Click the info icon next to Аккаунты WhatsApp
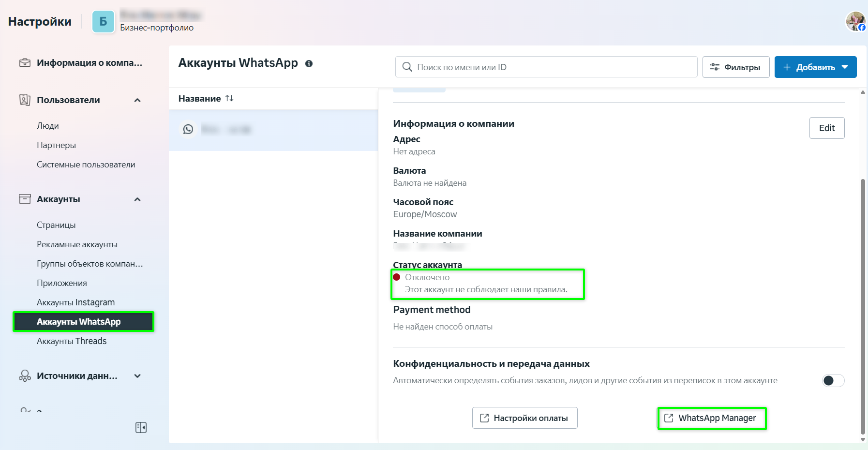Viewport: 868px width, 450px height. coord(309,63)
